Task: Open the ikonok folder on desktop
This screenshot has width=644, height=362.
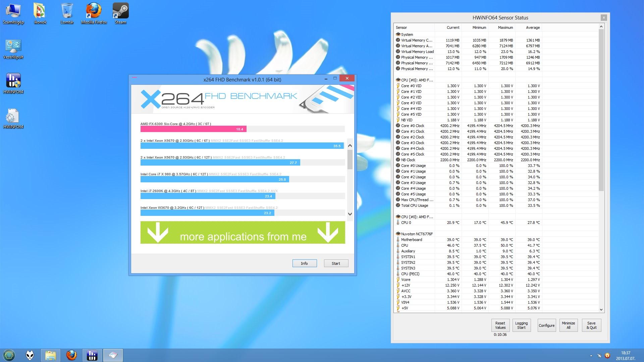Action: [40, 13]
